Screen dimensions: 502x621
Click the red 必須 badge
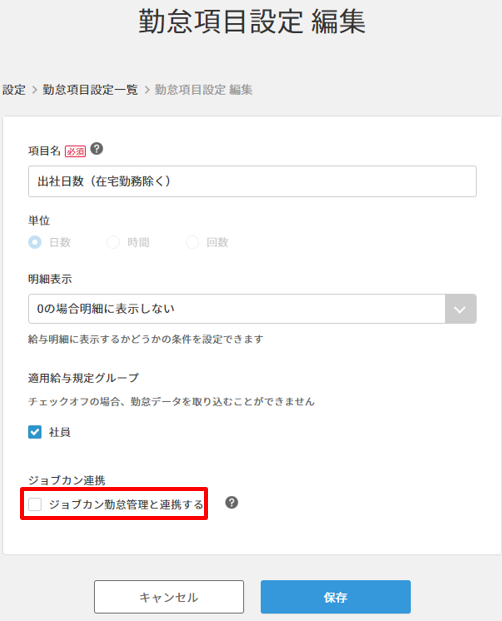(x=75, y=151)
